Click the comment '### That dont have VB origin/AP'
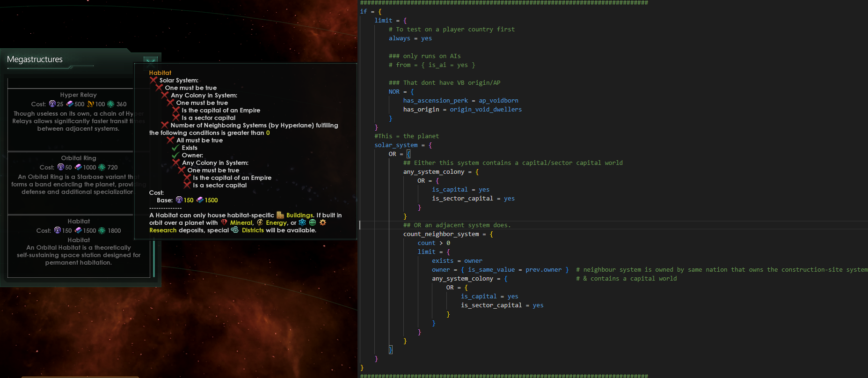 point(445,82)
